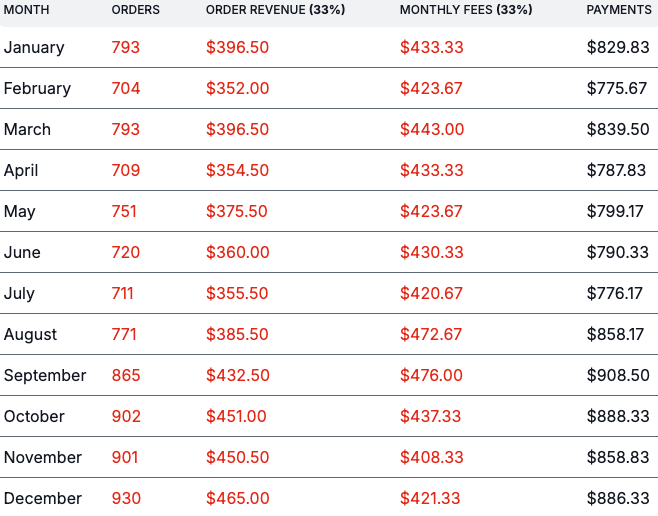Select April's order revenue $354.50

pos(237,170)
